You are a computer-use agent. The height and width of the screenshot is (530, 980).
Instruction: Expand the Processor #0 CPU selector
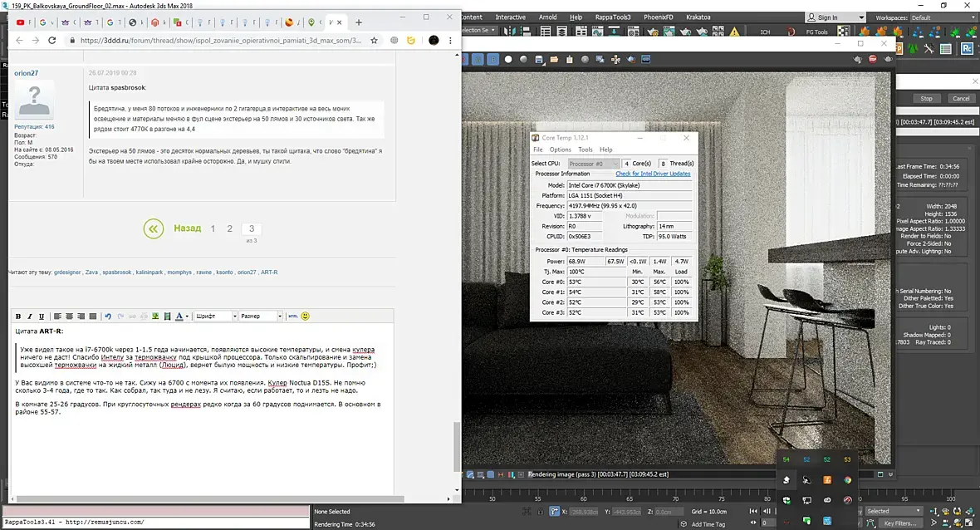pos(593,164)
